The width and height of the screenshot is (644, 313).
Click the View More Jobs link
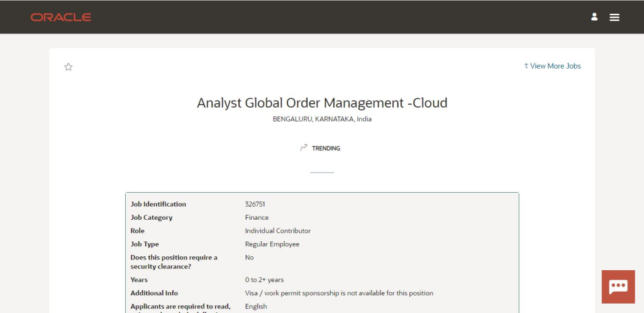552,65
